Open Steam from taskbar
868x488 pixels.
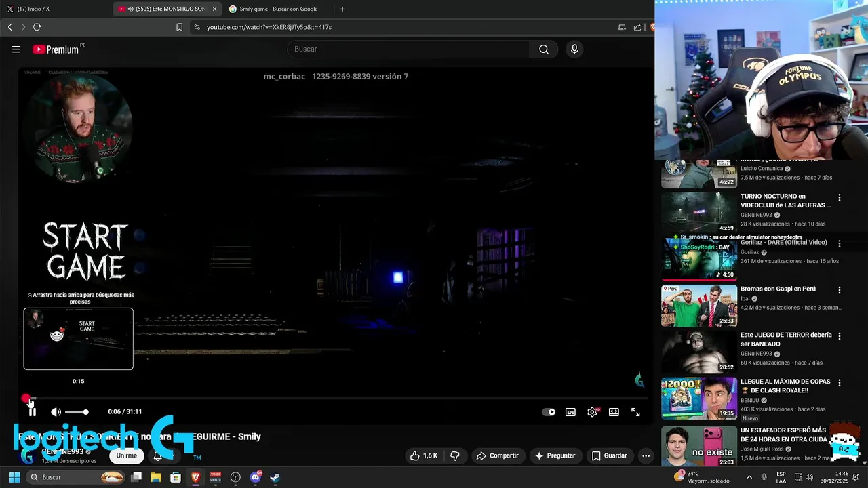275,477
